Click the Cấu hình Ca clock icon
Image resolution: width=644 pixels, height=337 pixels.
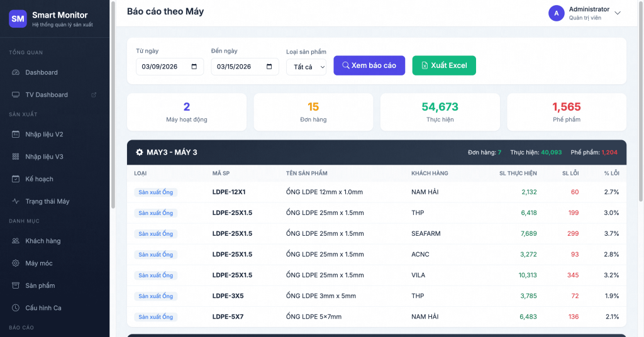pyautogui.click(x=16, y=308)
